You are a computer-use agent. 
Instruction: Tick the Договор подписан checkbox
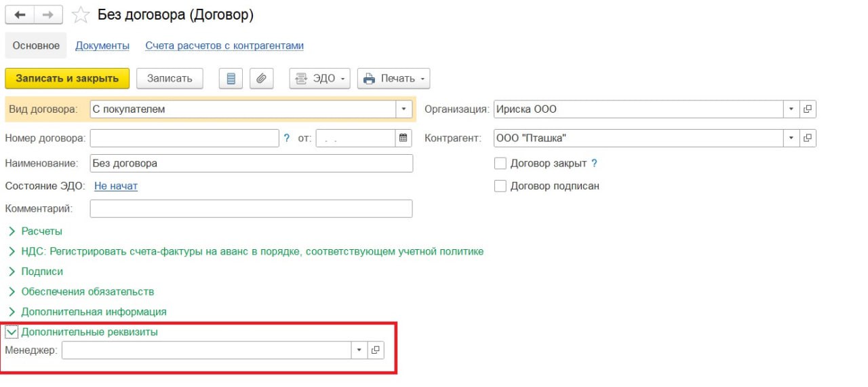500,186
